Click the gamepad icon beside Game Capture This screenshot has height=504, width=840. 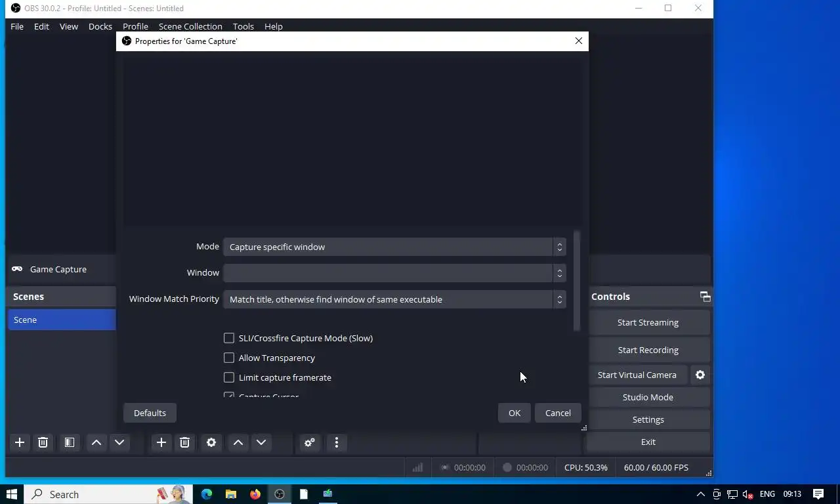coord(17,269)
